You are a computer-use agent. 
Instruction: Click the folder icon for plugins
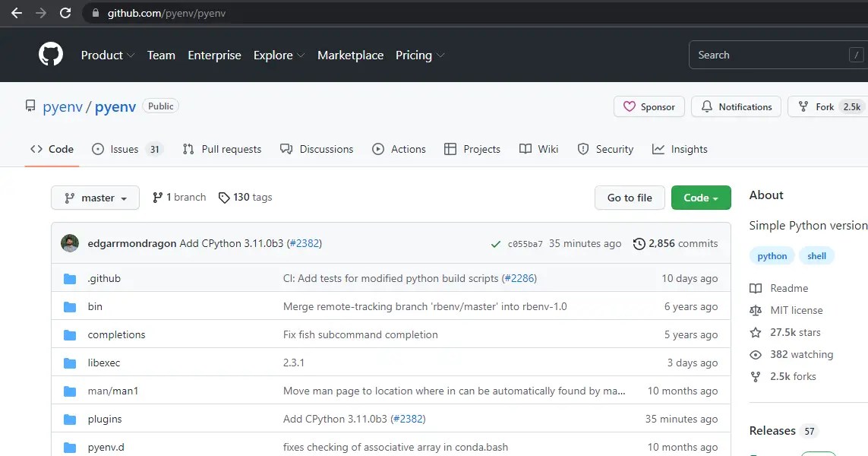[x=70, y=420]
